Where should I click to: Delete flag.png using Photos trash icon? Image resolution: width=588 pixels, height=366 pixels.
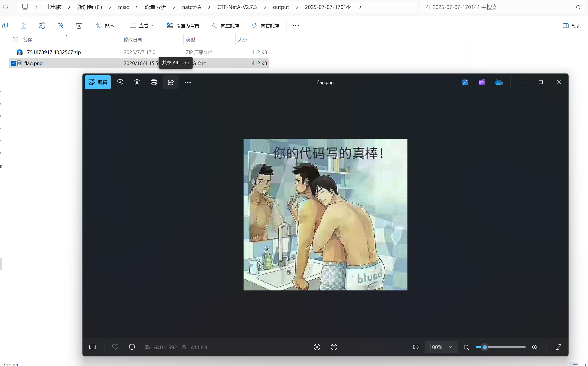point(137,82)
